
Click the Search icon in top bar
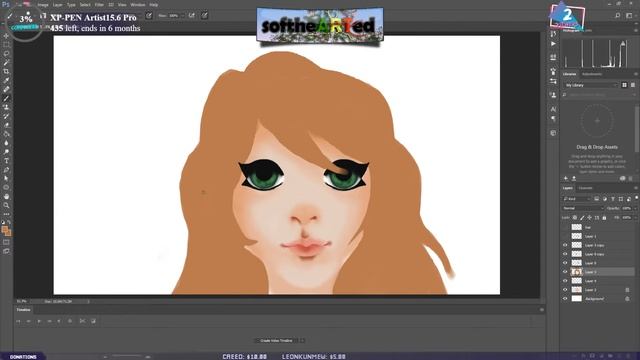[x=618, y=16]
